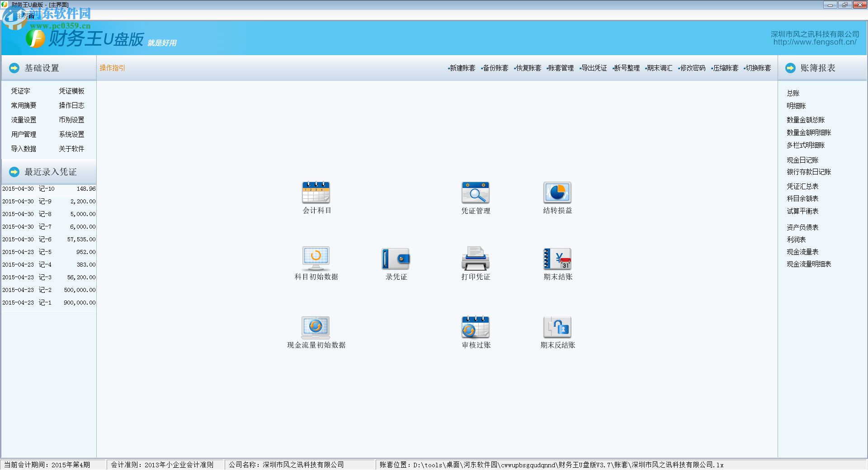Click the 基础设置 arrow icon
This screenshot has height=470, width=868.
pyautogui.click(x=14, y=68)
